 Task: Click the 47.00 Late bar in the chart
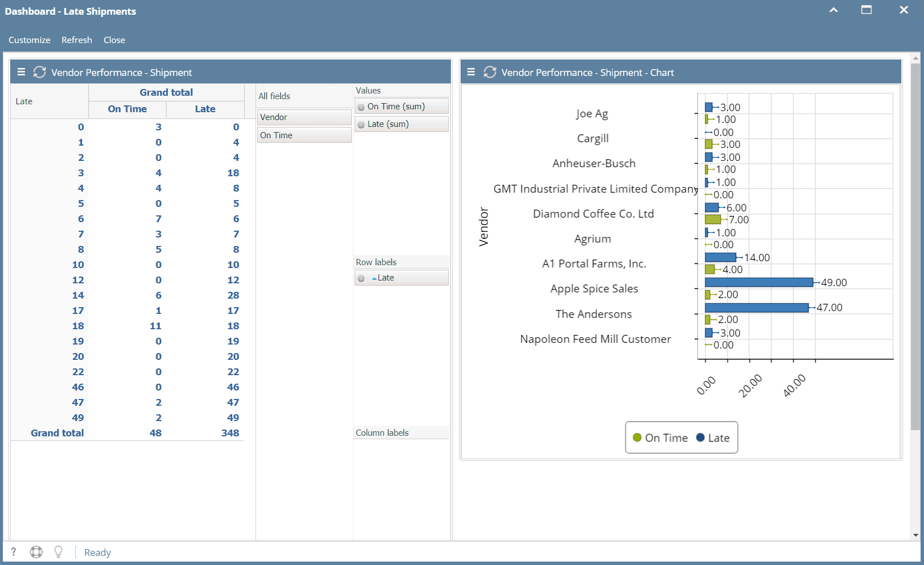point(757,308)
